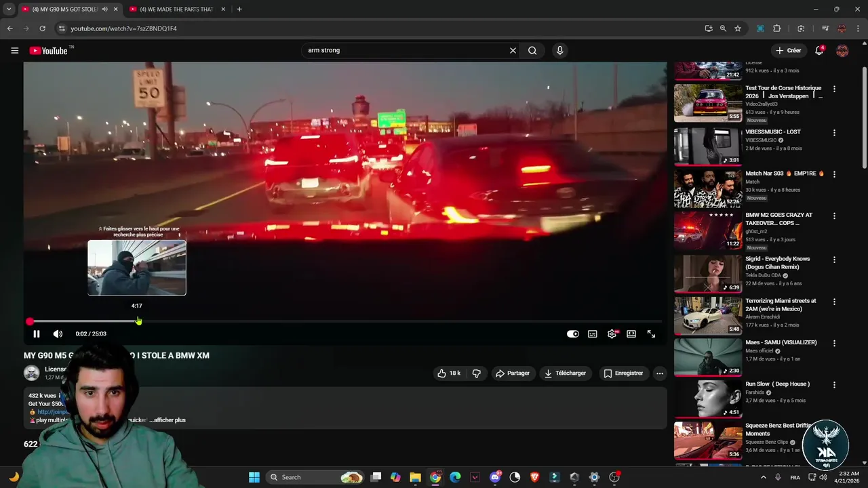Open options for BMW M2 GOES CRAZY video
This screenshot has height=488, width=868.
point(834,216)
